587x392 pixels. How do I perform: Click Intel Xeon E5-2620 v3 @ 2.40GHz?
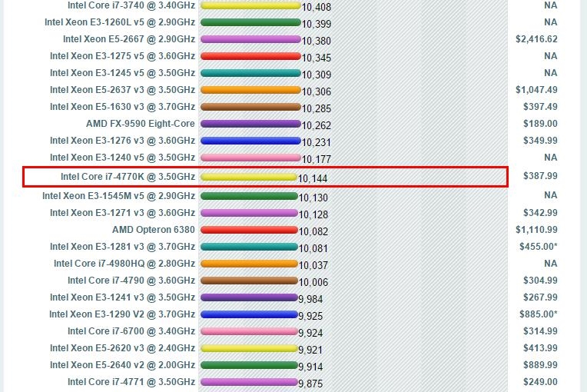tap(122, 348)
